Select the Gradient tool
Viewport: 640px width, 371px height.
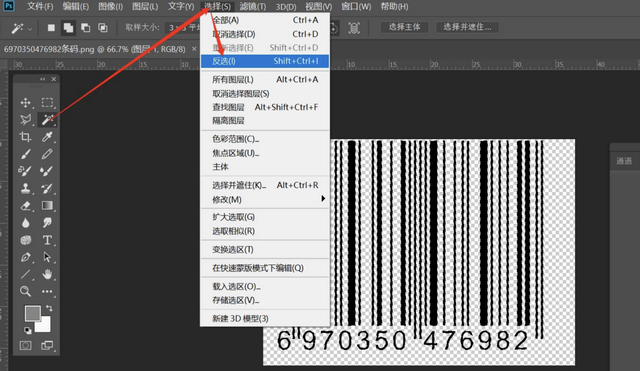tap(47, 205)
